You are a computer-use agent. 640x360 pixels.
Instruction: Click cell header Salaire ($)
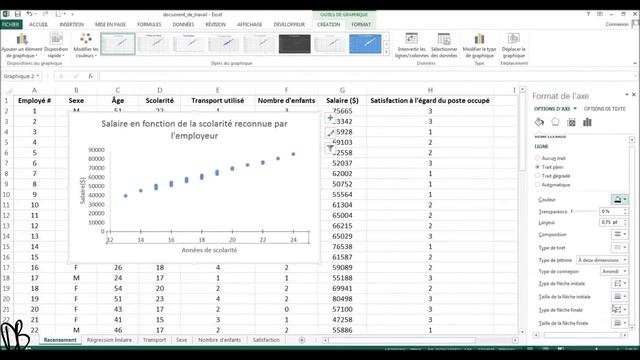pos(342,100)
